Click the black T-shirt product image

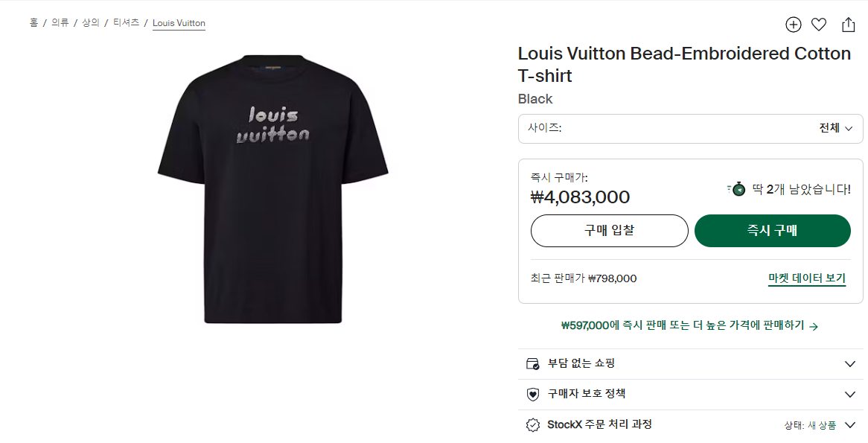(273, 188)
